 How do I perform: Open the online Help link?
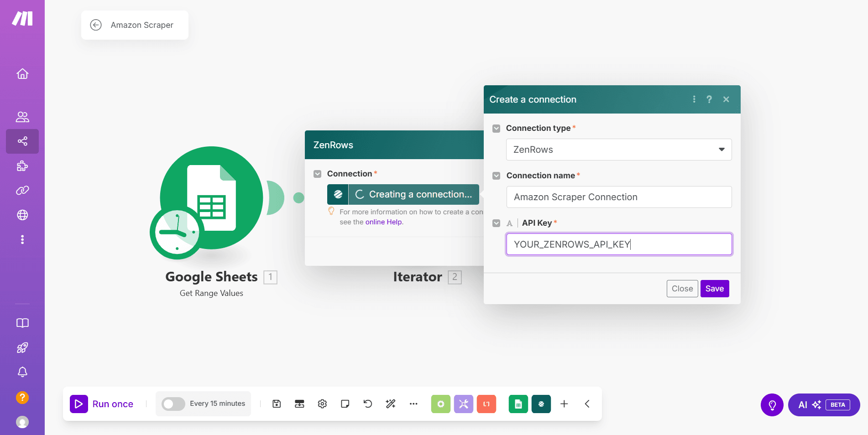(x=383, y=222)
